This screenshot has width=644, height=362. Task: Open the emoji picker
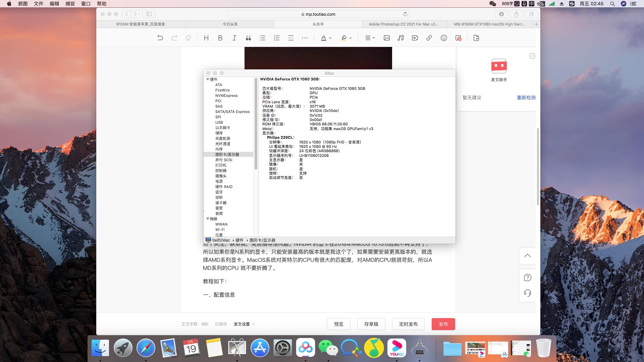(443, 38)
